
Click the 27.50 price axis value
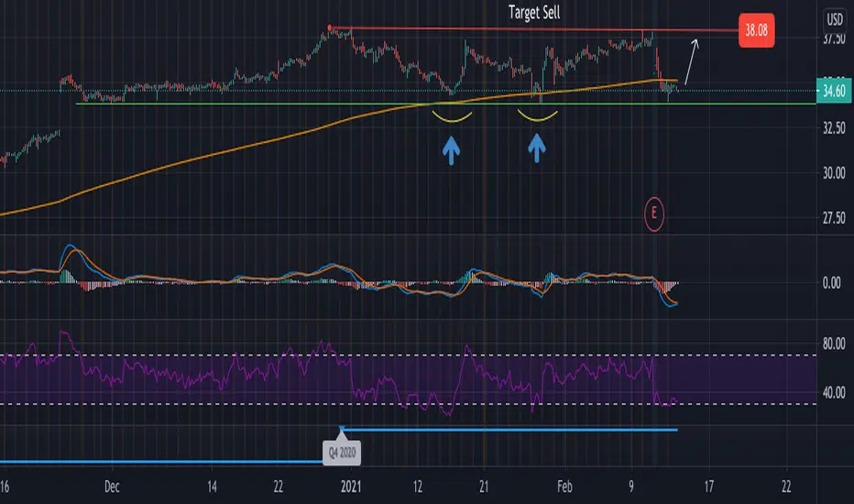point(834,218)
